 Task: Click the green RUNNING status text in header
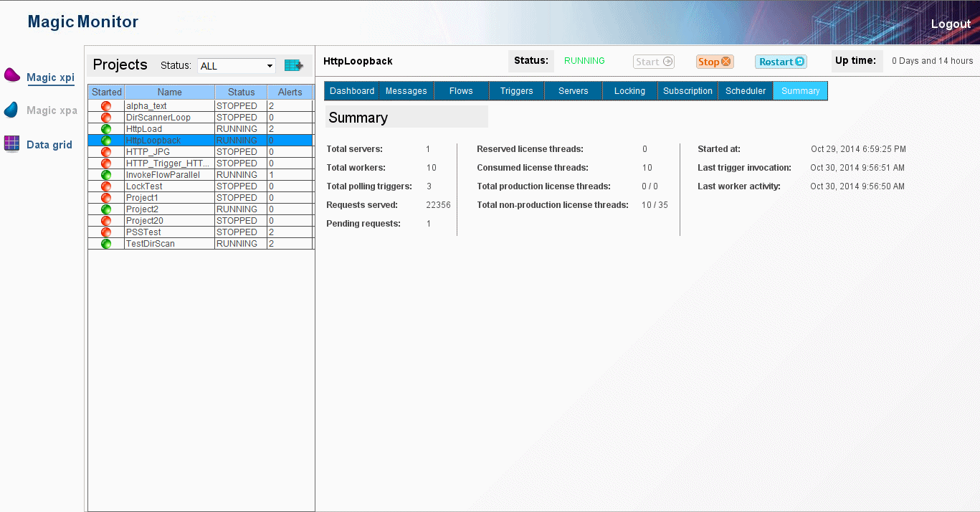point(584,61)
